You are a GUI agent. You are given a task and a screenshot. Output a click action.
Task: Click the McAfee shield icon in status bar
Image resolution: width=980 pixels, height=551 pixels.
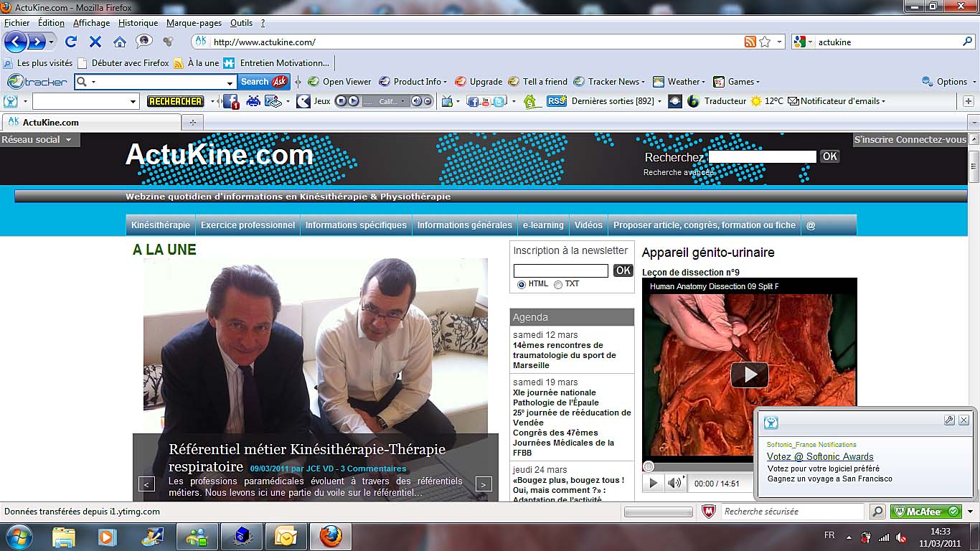(708, 512)
